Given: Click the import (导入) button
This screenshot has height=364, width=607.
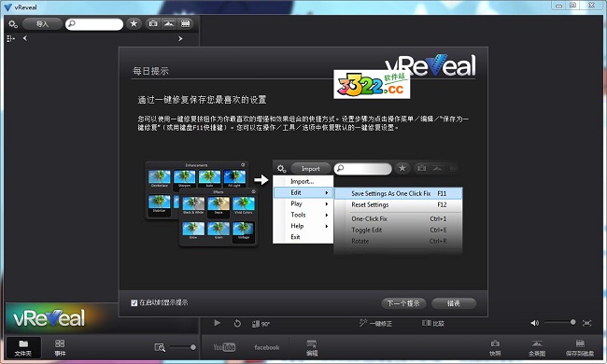Looking at the screenshot, I should click(x=42, y=24).
